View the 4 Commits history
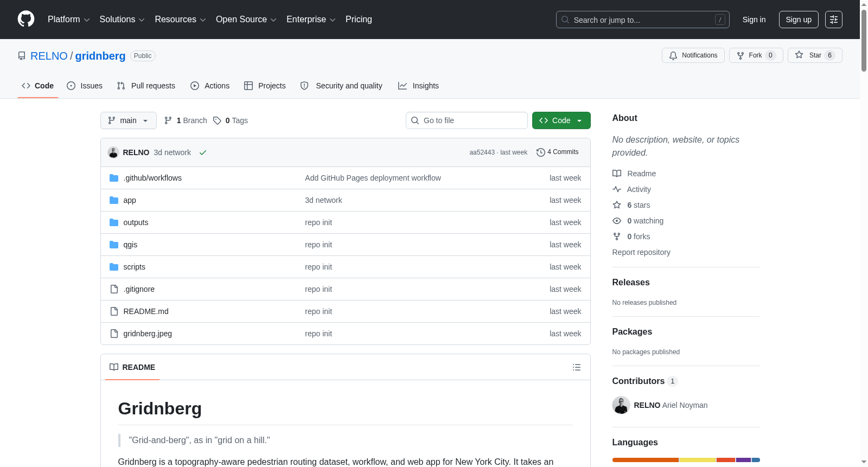This screenshot has height=467, width=868. click(x=558, y=152)
